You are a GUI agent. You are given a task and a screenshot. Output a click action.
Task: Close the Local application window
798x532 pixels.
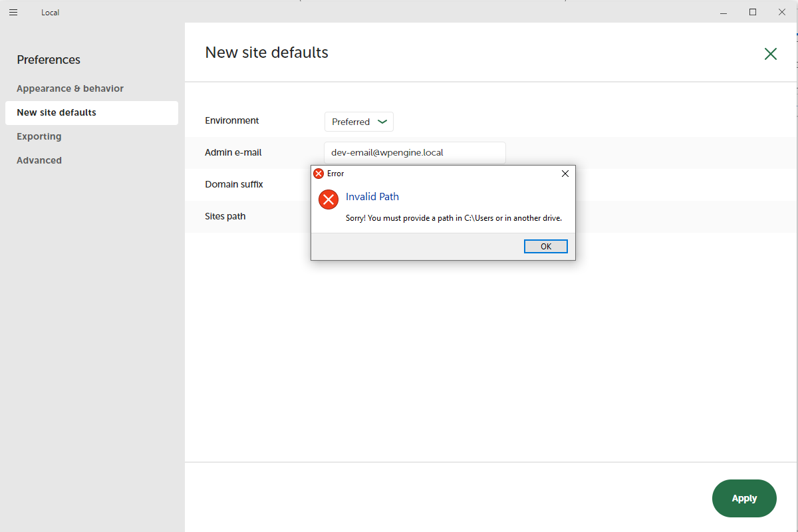tap(782, 12)
